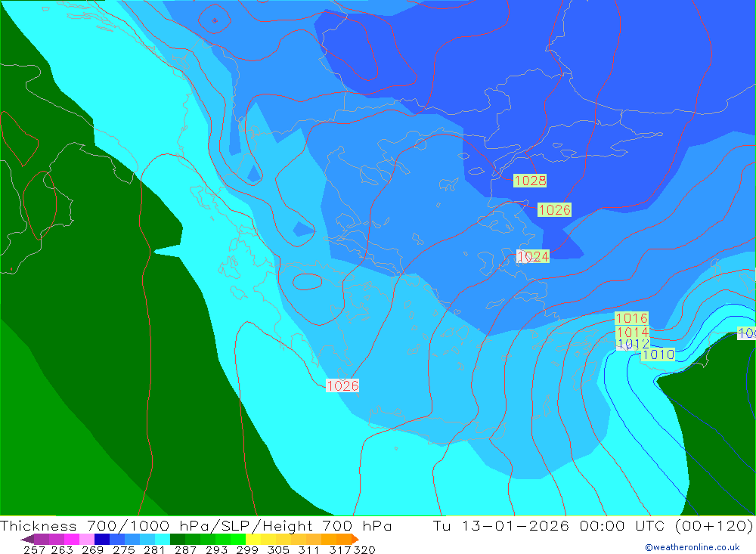Image resolution: width=756 pixels, height=554 pixels.
Task: Click the legend value 293
Action: pos(215,549)
